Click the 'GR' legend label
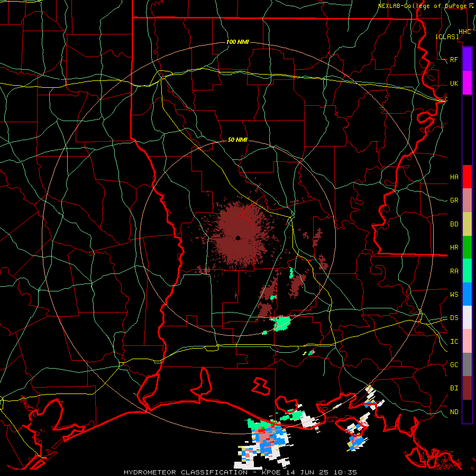The image size is (476, 476). click(x=454, y=200)
